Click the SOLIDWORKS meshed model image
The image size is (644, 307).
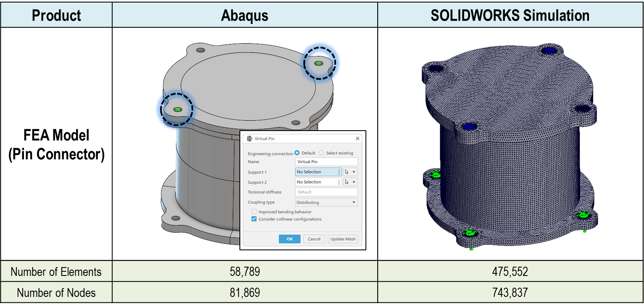[x=510, y=146]
